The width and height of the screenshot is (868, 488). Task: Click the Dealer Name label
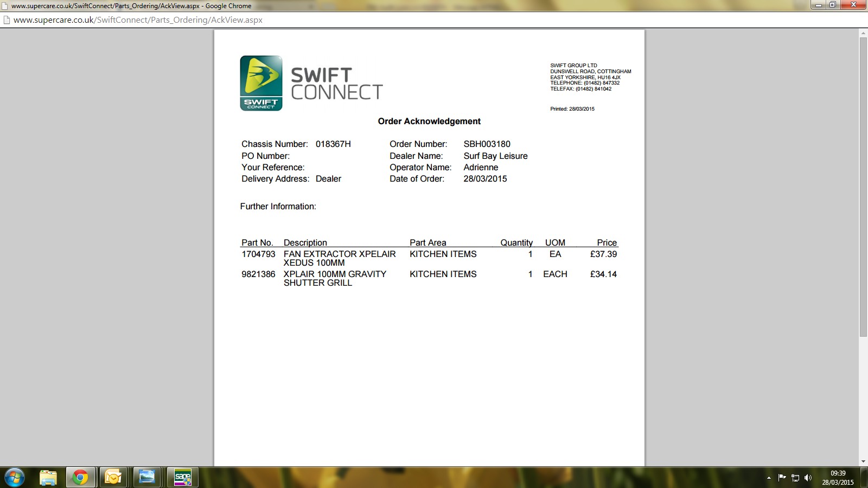point(416,156)
